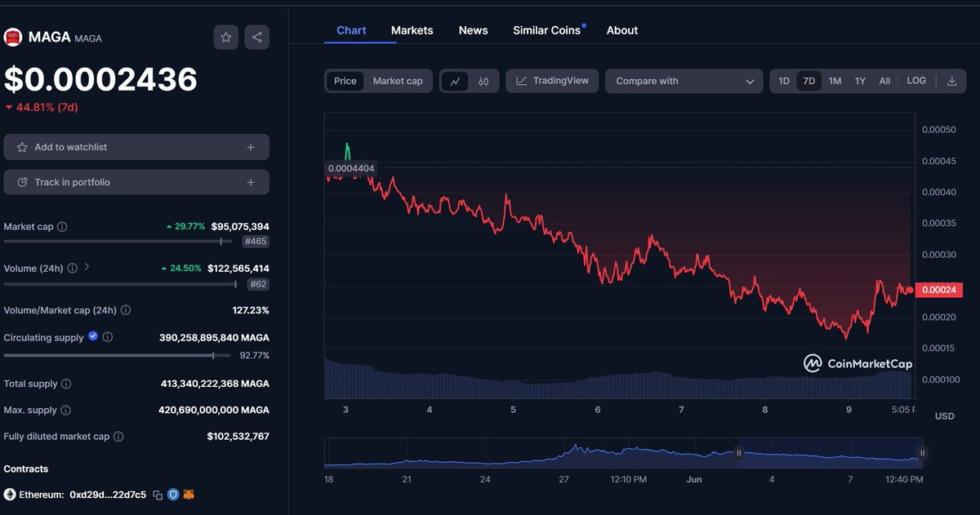Click the Volume (24h) info icon
The height and width of the screenshot is (515, 980).
point(73,268)
